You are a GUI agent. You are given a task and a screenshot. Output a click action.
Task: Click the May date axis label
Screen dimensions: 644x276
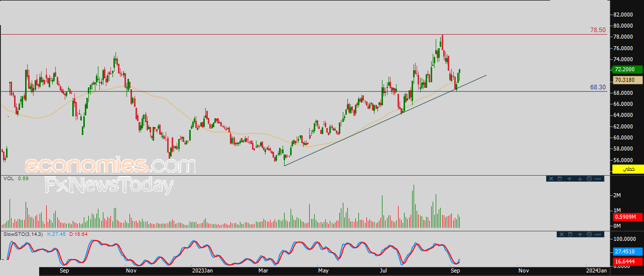click(x=323, y=270)
